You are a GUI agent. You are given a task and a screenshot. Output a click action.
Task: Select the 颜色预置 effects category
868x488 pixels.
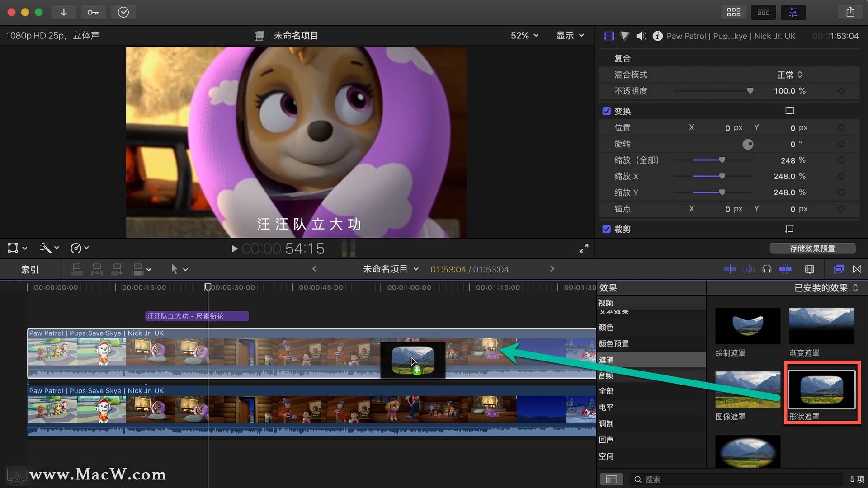[651, 343]
